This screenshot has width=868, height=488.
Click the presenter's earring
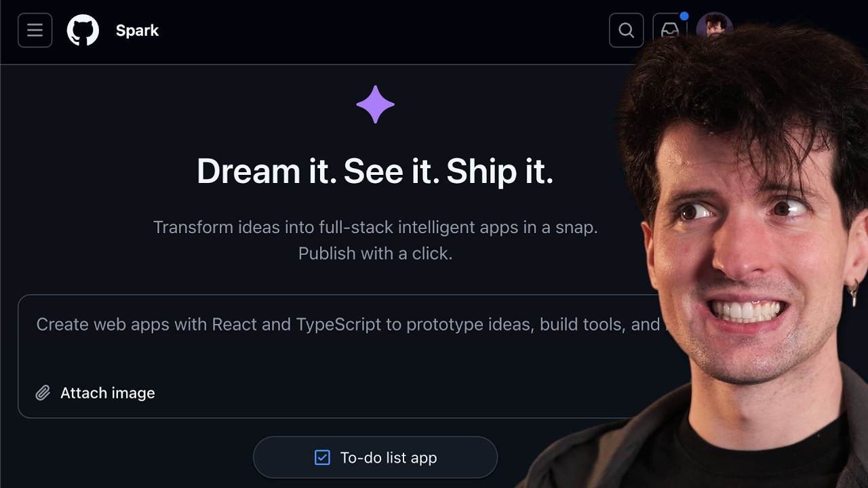853,293
